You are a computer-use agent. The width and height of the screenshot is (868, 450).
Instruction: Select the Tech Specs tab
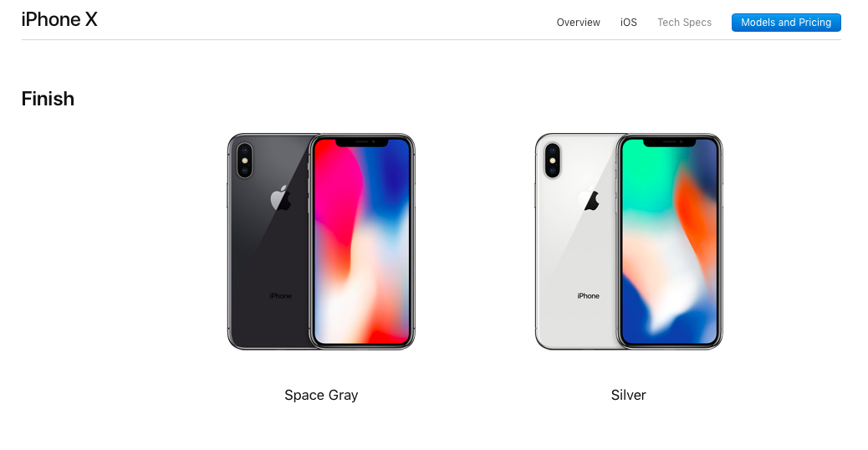[x=684, y=23]
